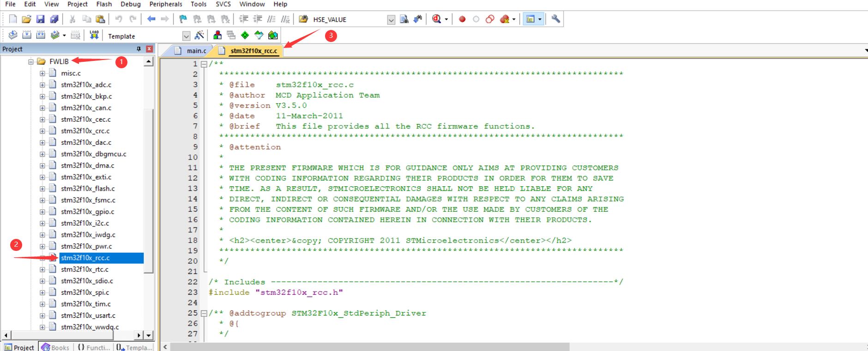The width and height of the screenshot is (868, 351).
Task: Switch to the Books tab at the bottom
Action: [55, 347]
